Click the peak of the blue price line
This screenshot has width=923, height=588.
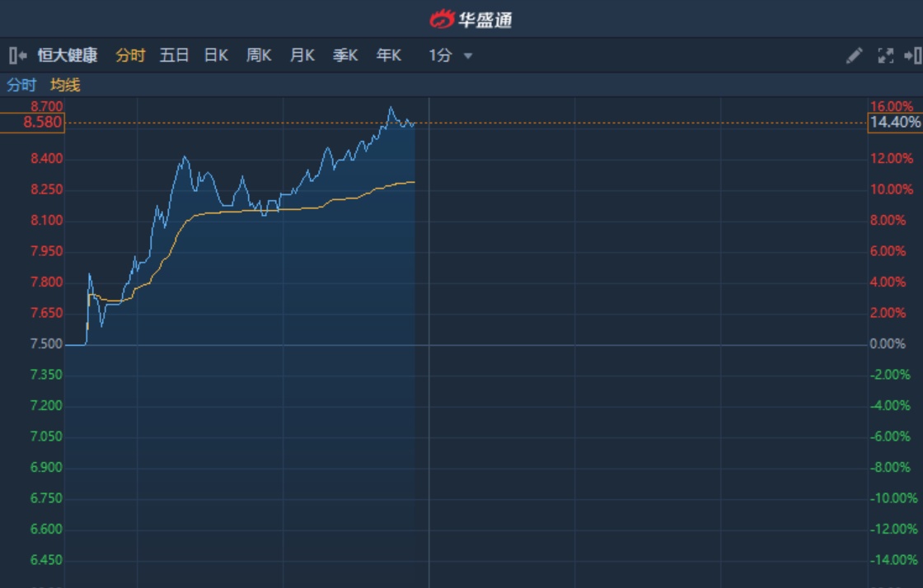391,108
